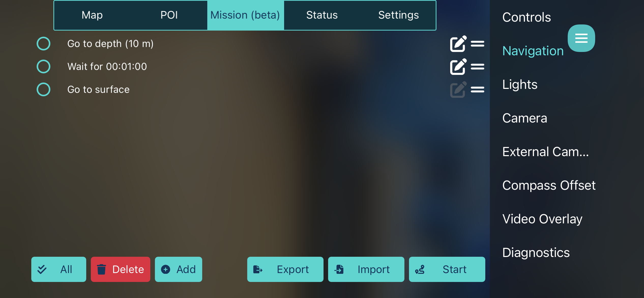Click the Export mission button

285,270
